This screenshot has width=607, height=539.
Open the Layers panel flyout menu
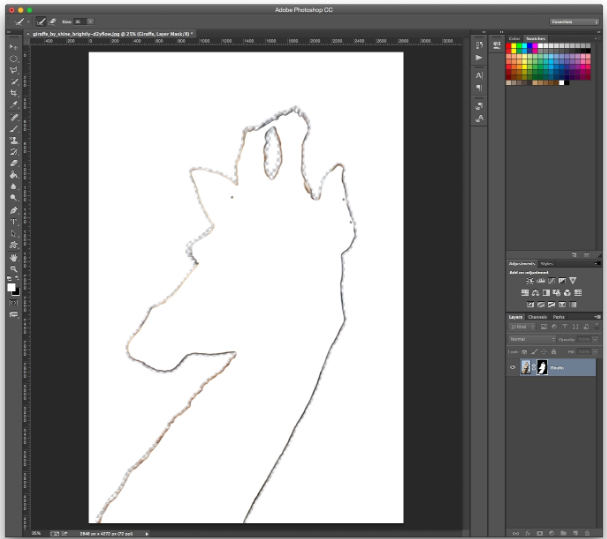597,317
